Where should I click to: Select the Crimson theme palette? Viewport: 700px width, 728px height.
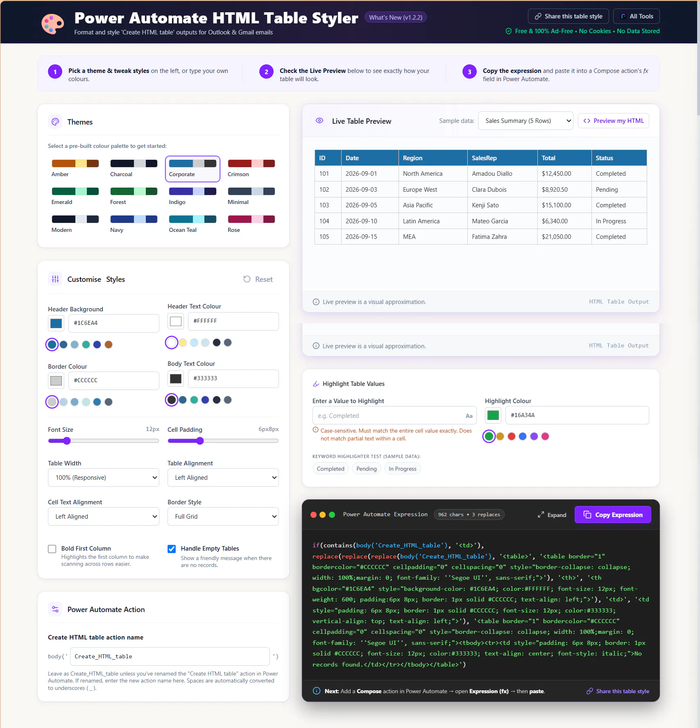tap(251, 168)
